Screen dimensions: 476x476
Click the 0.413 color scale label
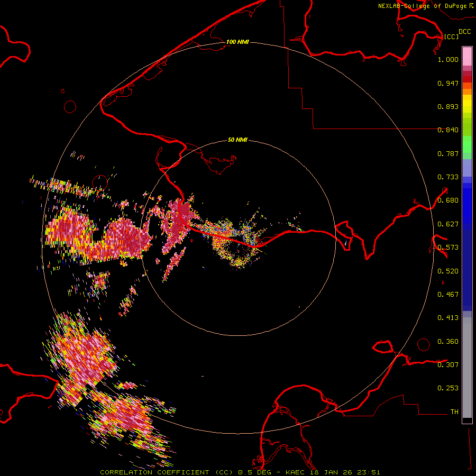[448, 318]
